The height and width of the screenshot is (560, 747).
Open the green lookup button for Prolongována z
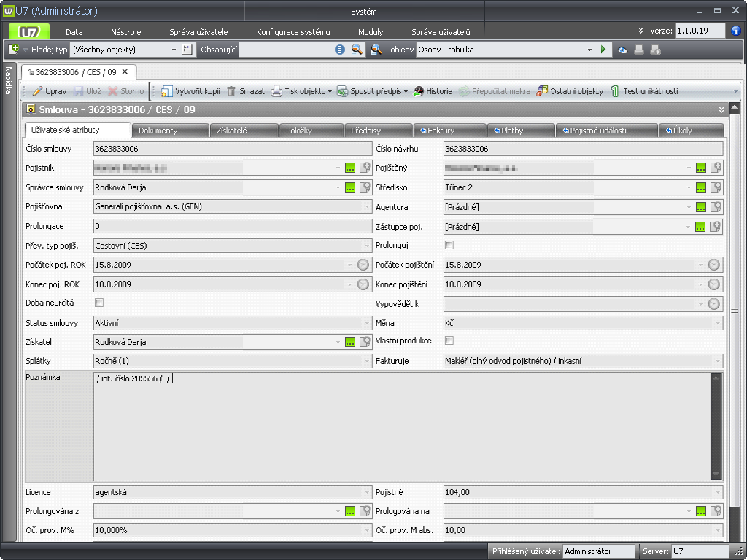click(x=350, y=511)
